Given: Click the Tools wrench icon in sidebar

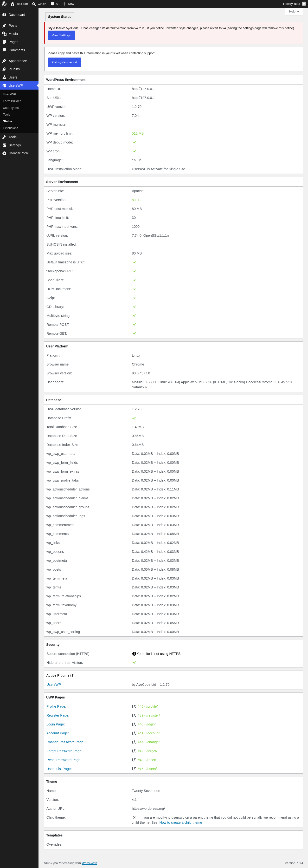Looking at the screenshot, I should (x=4, y=137).
